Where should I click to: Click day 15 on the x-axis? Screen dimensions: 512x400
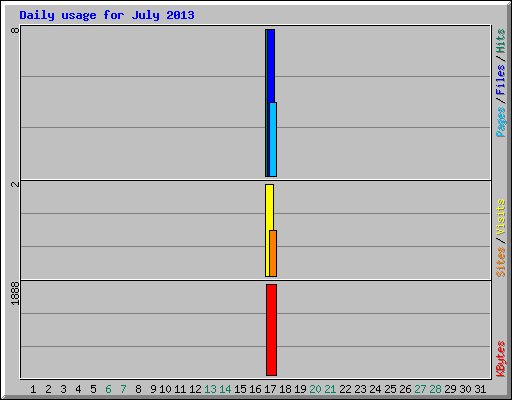pos(240,389)
